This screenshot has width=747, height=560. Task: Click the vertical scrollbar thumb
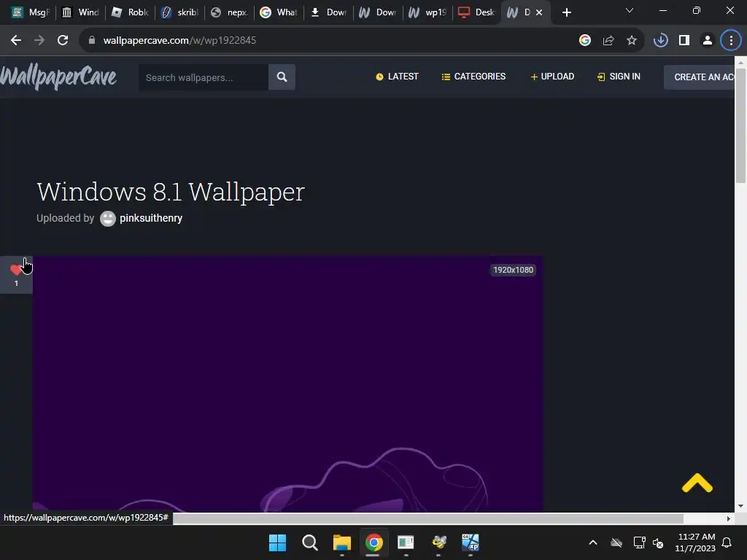740,125
